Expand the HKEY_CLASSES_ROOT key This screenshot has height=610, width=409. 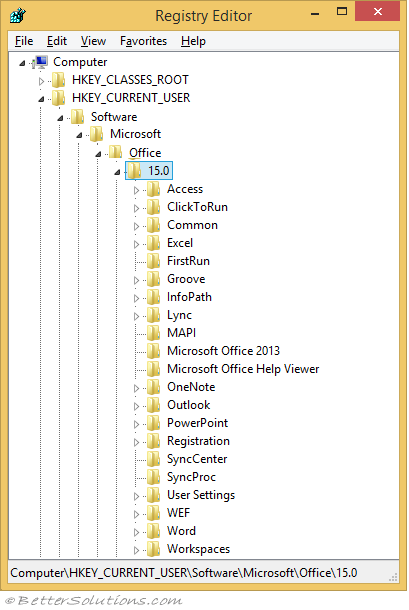click(41, 81)
